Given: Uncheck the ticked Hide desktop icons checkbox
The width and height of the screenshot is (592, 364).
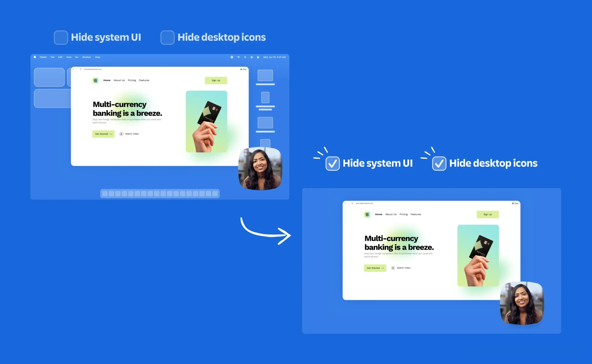Looking at the screenshot, I should pos(439,163).
